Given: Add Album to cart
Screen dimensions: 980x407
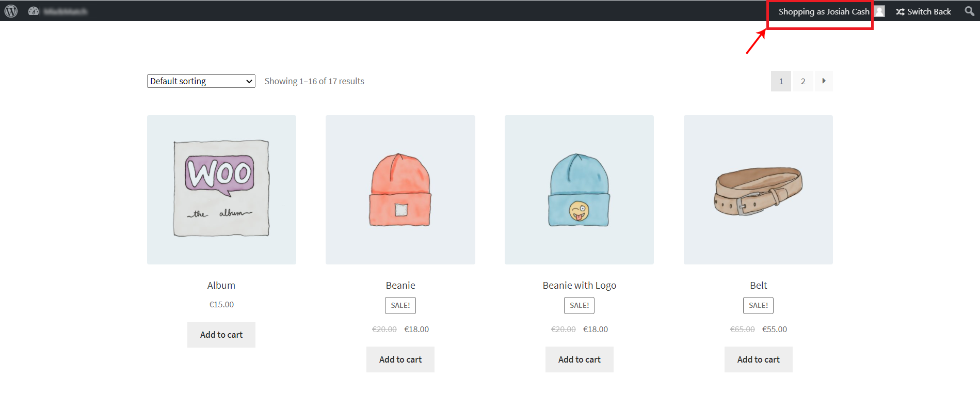Looking at the screenshot, I should click(221, 335).
